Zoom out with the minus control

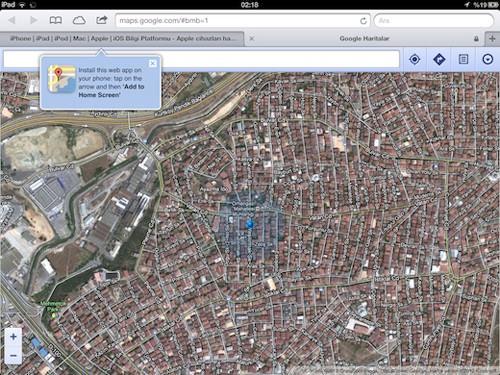pos(13,355)
